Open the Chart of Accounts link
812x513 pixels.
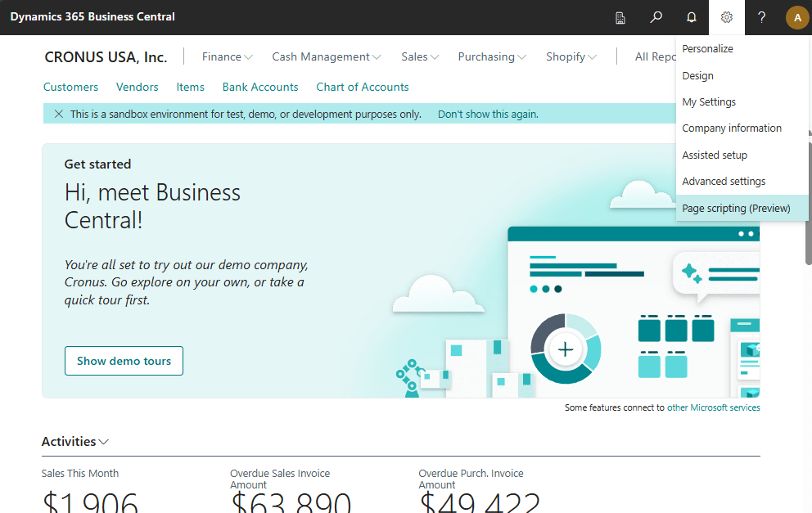[x=362, y=87]
